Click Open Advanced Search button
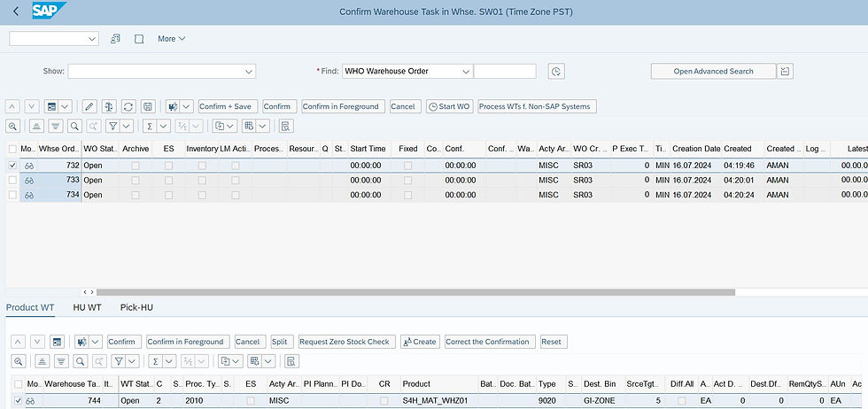868x409 pixels. click(x=713, y=72)
